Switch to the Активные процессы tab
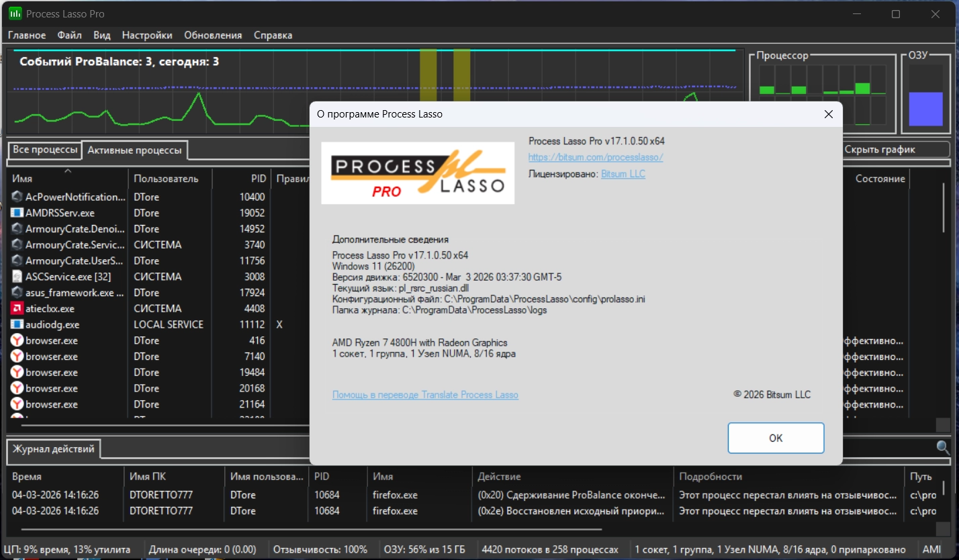 click(x=135, y=150)
